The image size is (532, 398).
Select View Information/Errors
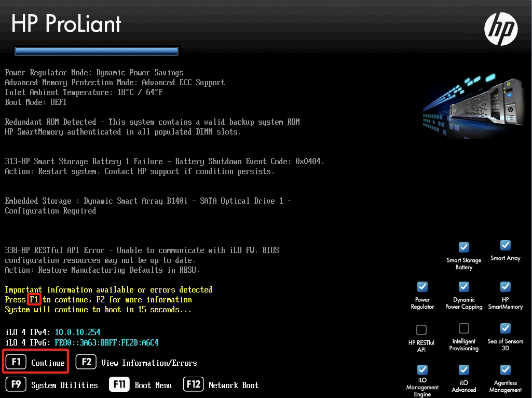click(149, 363)
